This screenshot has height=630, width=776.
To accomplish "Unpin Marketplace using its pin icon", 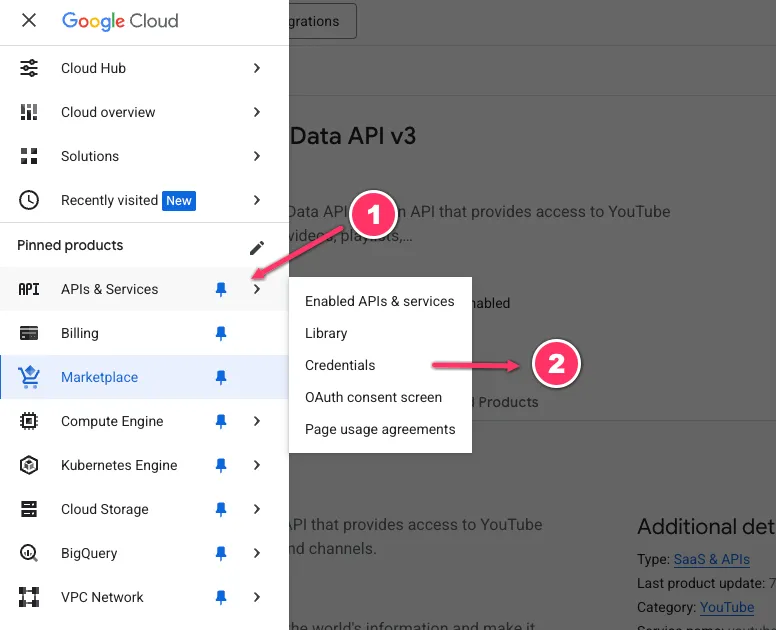I will point(221,378).
